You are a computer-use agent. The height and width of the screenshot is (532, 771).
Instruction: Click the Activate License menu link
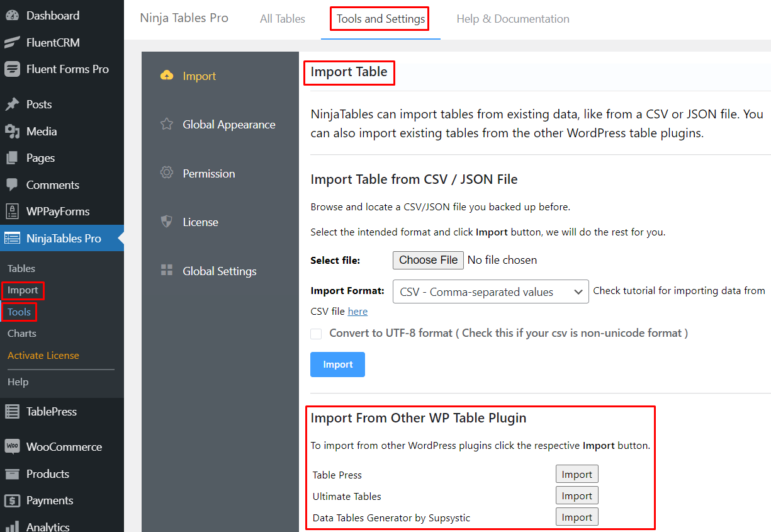coord(43,355)
